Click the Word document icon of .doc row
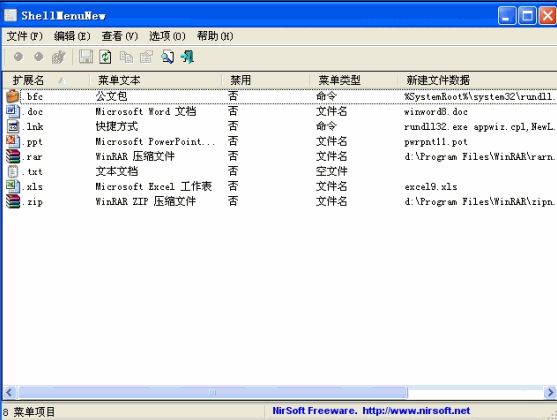Screen dimensions: 557x420 (12, 111)
